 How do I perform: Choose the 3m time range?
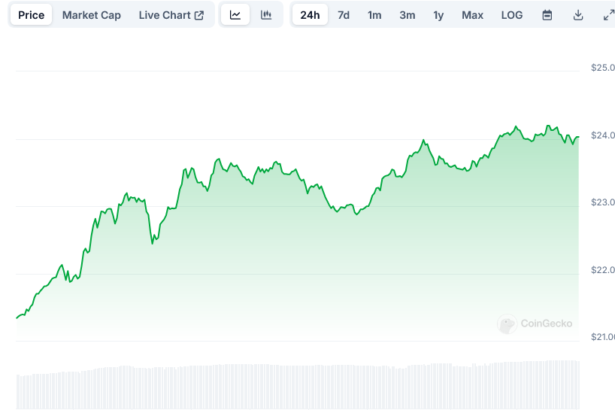(x=407, y=15)
